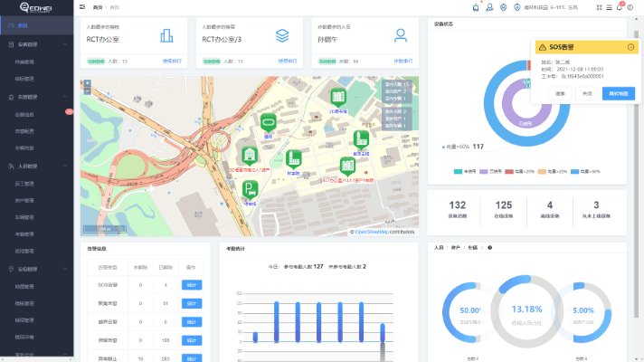Click the statistics button in the second alarm row

[192, 303]
